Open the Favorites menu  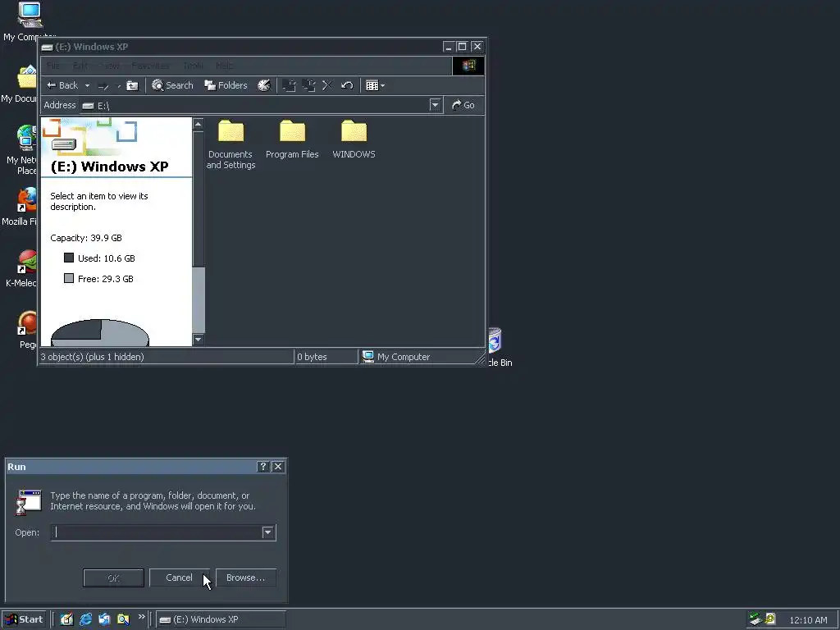pyautogui.click(x=151, y=66)
